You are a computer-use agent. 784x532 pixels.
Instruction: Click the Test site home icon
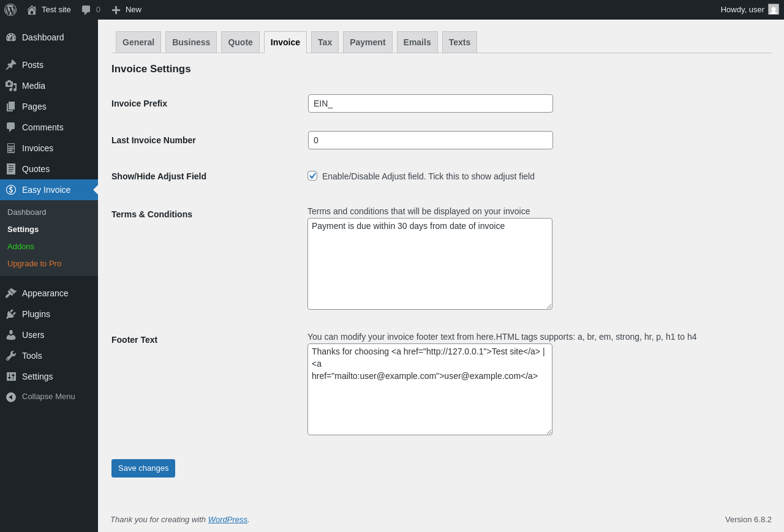32,10
